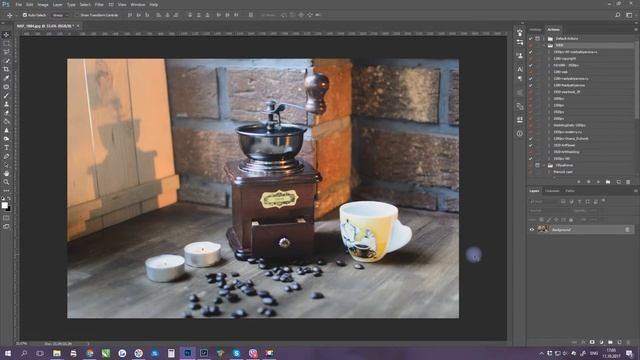Toggle the checkmark for the 1200-web action
The image size is (640, 360).
pyautogui.click(x=531, y=72)
